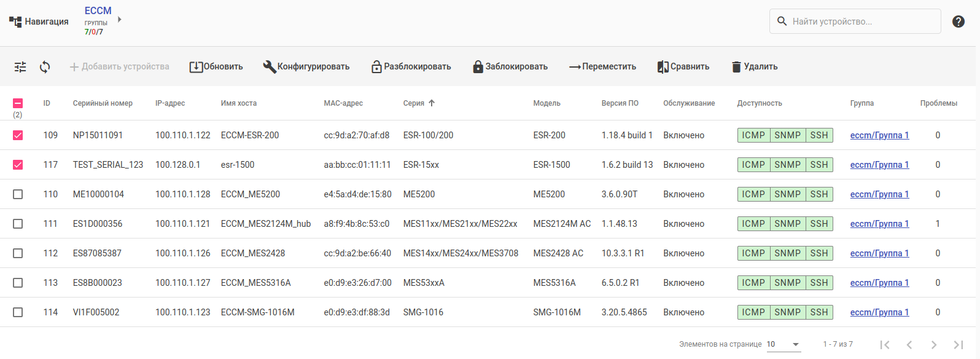Open eccm/Группа 1 link for device 114
Screen dimensions: 980x359
(x=879, y=312)
